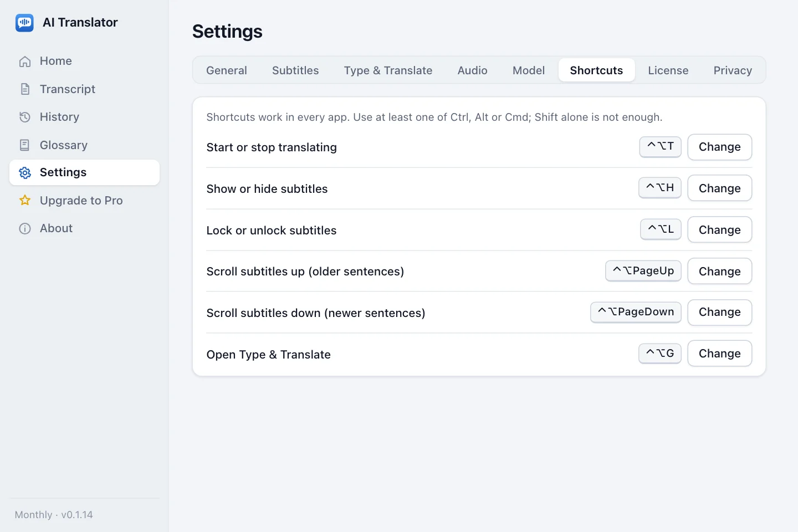Image resolution: width=798 pixels, height=532 pixels.
Task: Switch to the General tab
Action: click(227, 70)
